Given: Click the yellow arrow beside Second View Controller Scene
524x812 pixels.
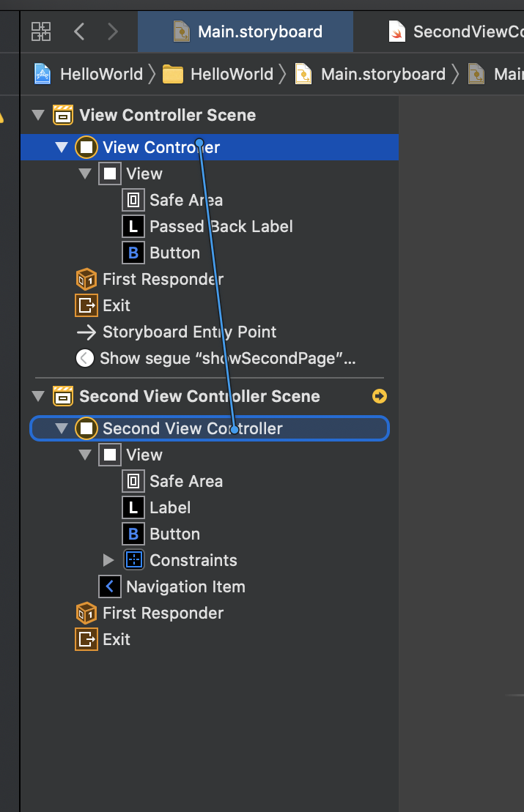Looking at the screenshot, I should (x=380, y=396).
